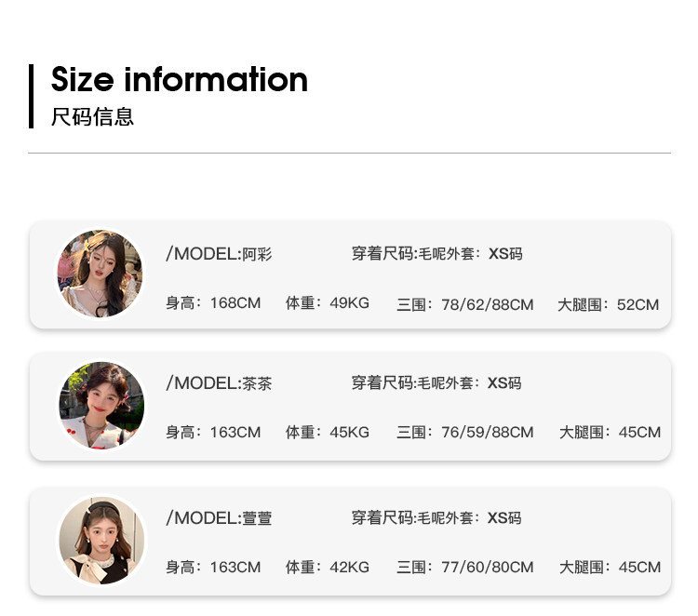The width and height of the screenshot is (698, 616).
Task: Click the /MODEL:茶茶 name label
Action: pyautogui.click(x=219, y=383)
